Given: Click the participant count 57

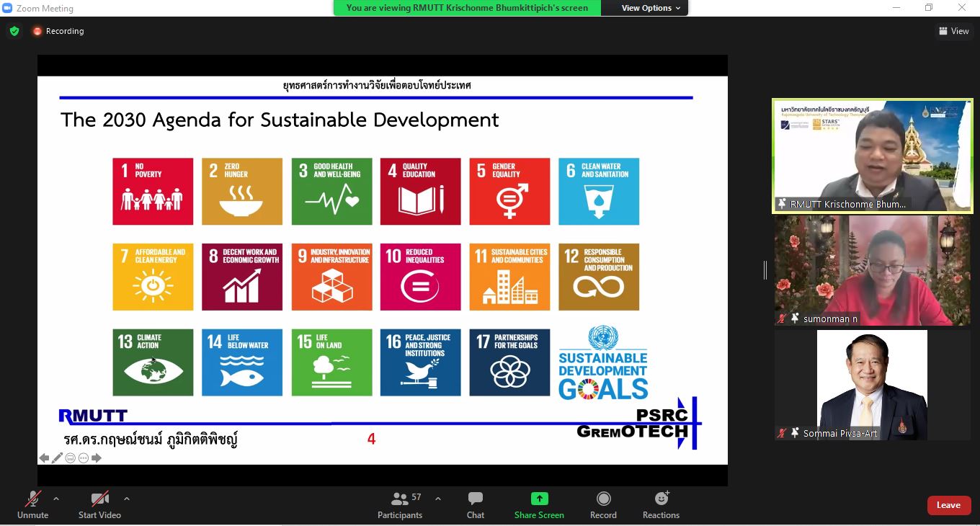Looking at the screenshot, I should click(416, 497).
